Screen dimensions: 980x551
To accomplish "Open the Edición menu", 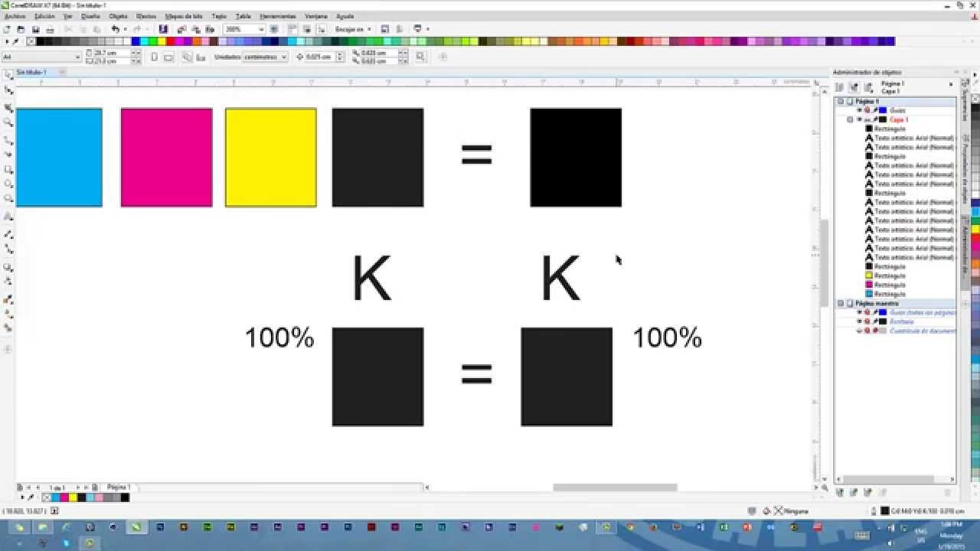I will (44, 16).
